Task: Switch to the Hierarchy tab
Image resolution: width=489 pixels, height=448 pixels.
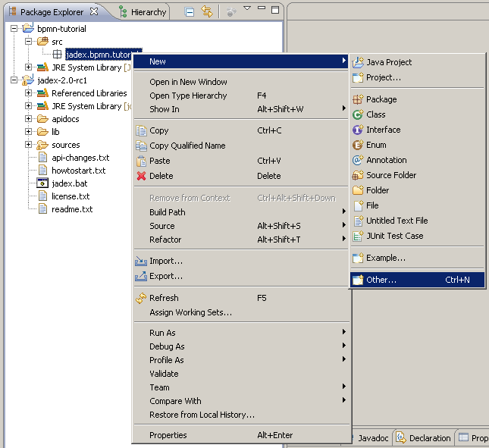Action: coord(143,12)
